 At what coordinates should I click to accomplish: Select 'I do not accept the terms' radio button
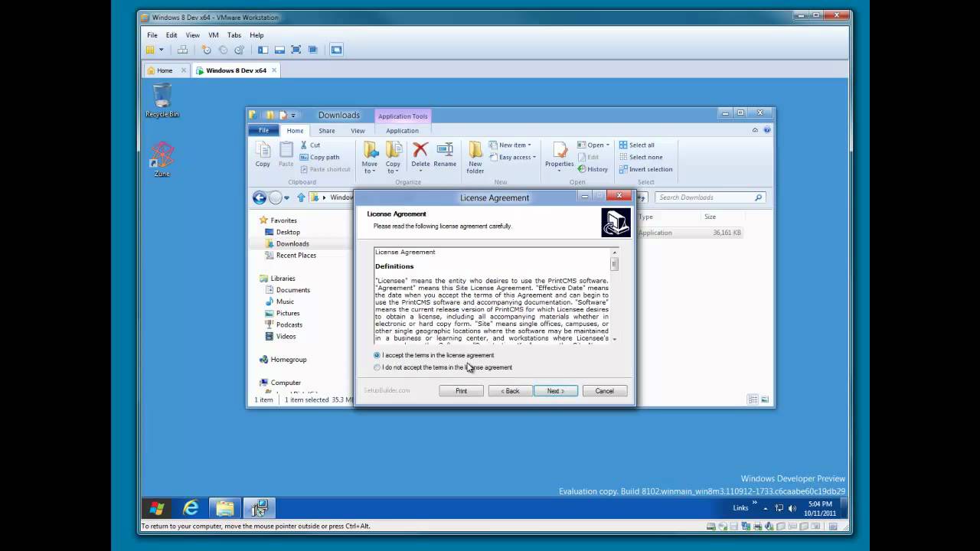377,367
